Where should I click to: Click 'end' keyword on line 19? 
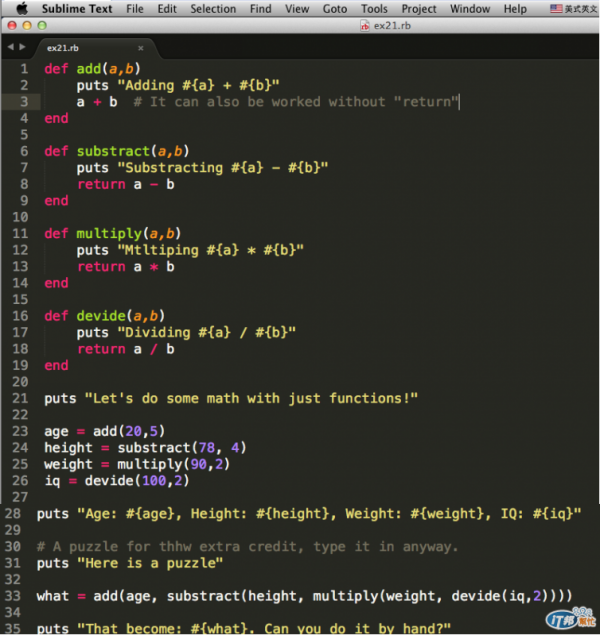[56, 365]
